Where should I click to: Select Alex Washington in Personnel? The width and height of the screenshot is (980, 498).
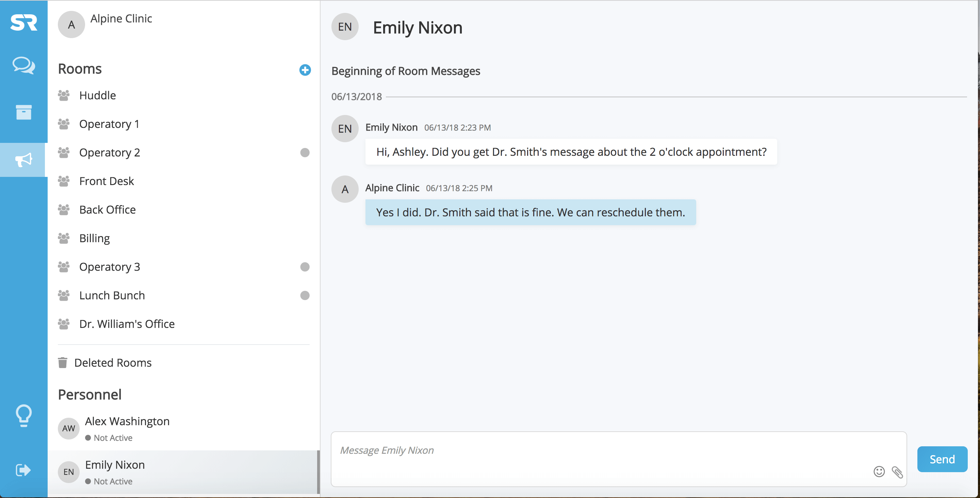[x=127, y=421]
